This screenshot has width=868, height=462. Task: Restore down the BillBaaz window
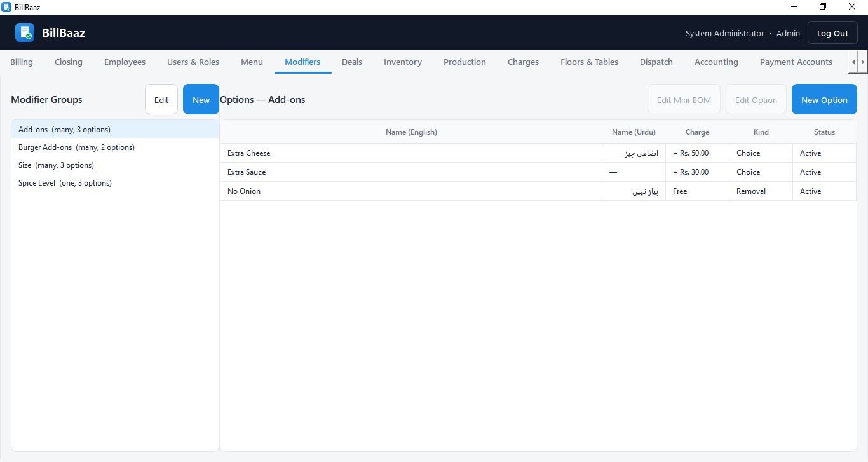[x=823, y=7]
